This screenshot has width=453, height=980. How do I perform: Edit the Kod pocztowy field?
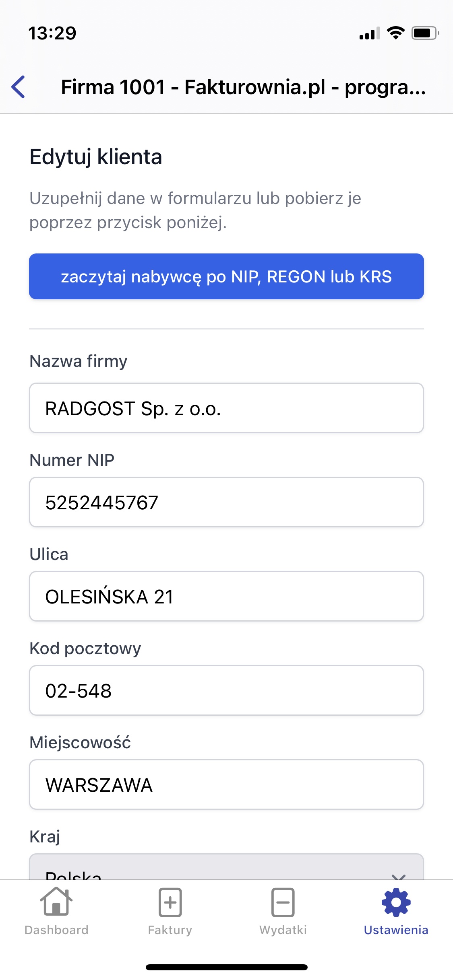pos(226,691)
